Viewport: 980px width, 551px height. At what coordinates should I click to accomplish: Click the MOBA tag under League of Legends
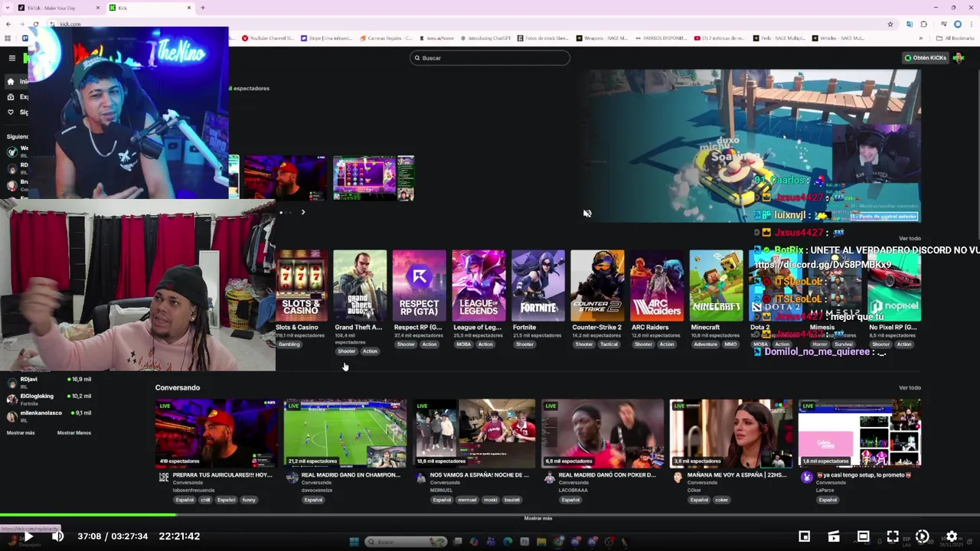point(463,344)
